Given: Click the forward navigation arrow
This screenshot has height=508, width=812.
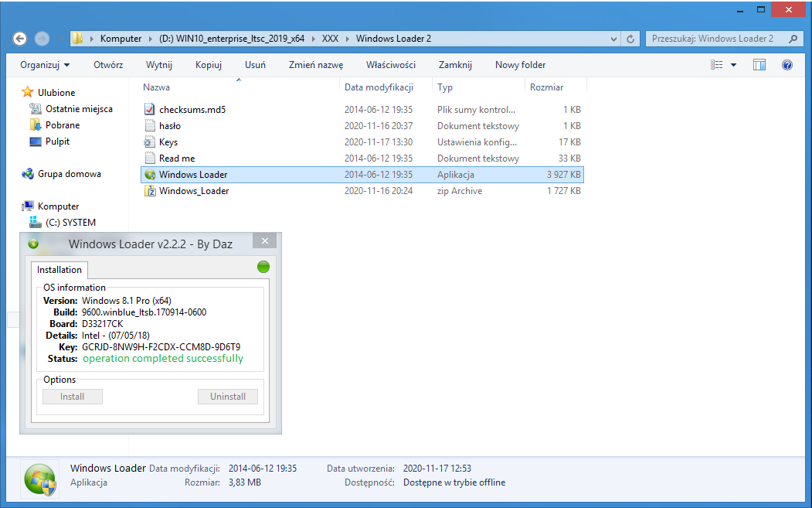Looking at the screenshot, I should (42, 39).
